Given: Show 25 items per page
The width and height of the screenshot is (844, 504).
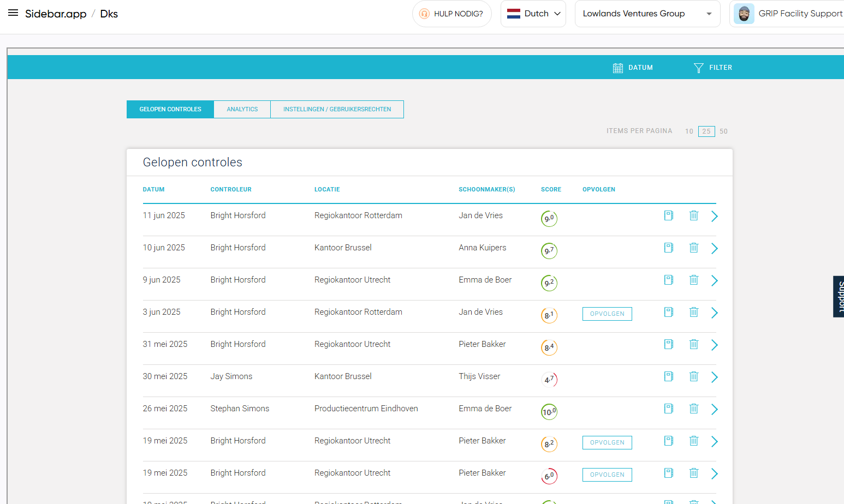Looking at the screenshot, I should (x=706, y=131).
